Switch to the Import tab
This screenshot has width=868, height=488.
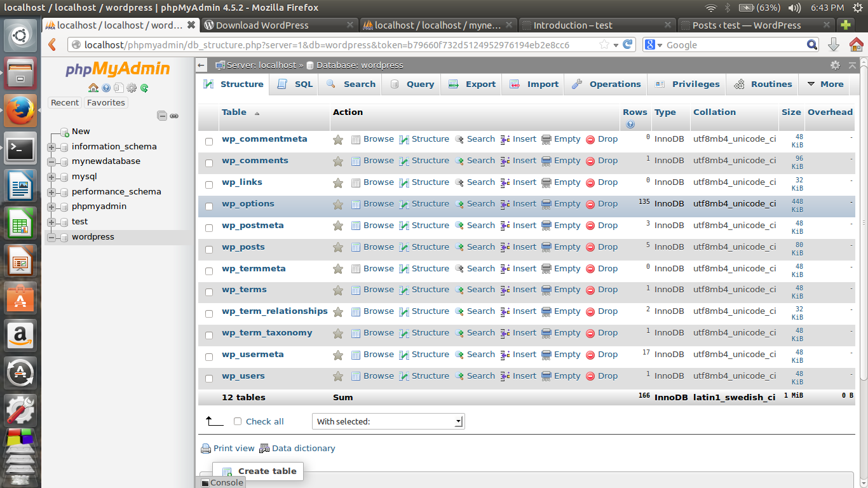pos(534,84)
